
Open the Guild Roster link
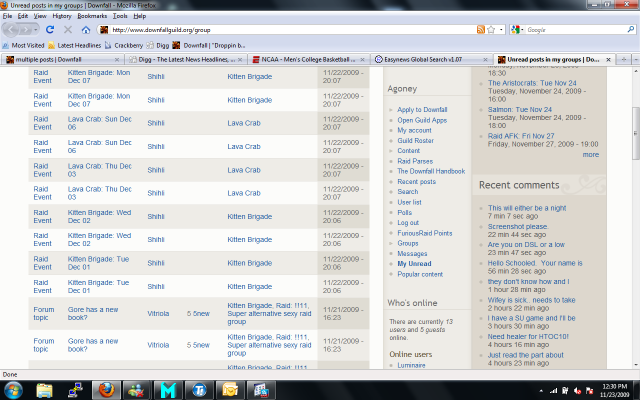(416, 140)
